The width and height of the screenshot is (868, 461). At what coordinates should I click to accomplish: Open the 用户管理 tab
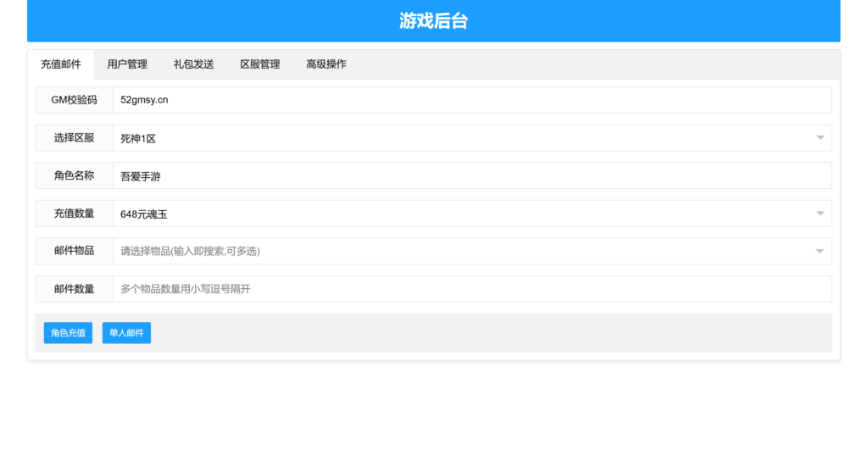(x=127, y=64)
